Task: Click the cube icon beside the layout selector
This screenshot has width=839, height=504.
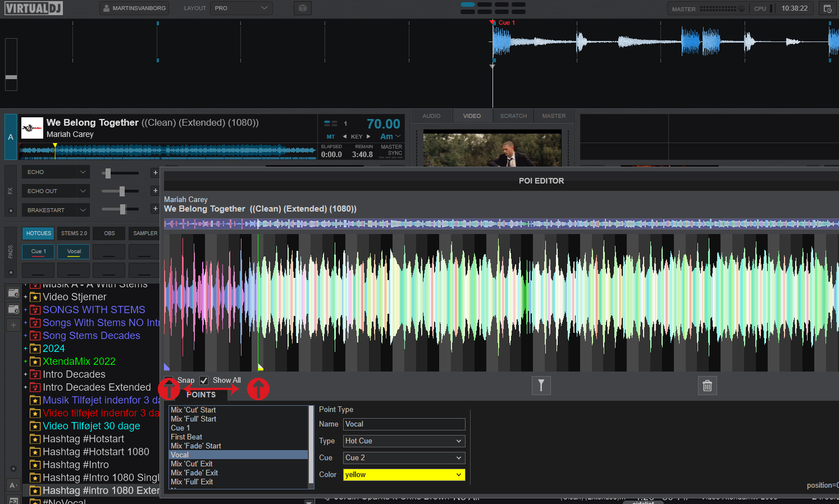Action: click(x=303, y=8)
